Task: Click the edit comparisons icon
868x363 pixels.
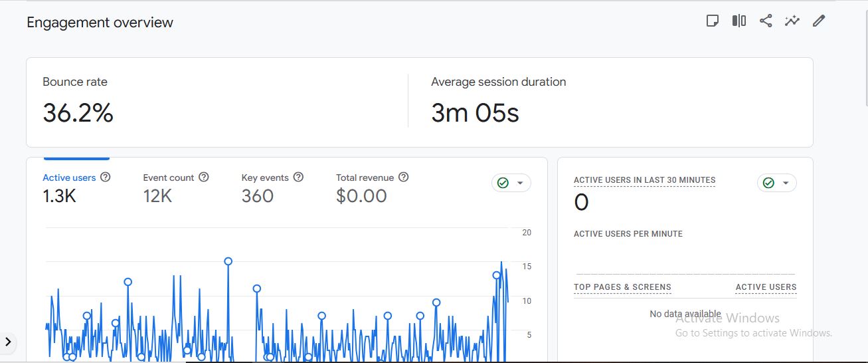Action: [x=739, y=21]
